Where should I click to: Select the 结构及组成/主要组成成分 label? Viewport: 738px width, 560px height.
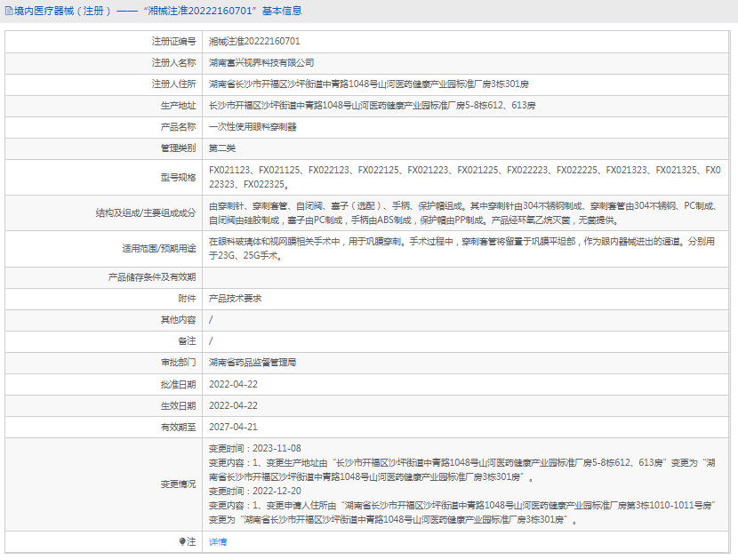click(x=146, y=212)
